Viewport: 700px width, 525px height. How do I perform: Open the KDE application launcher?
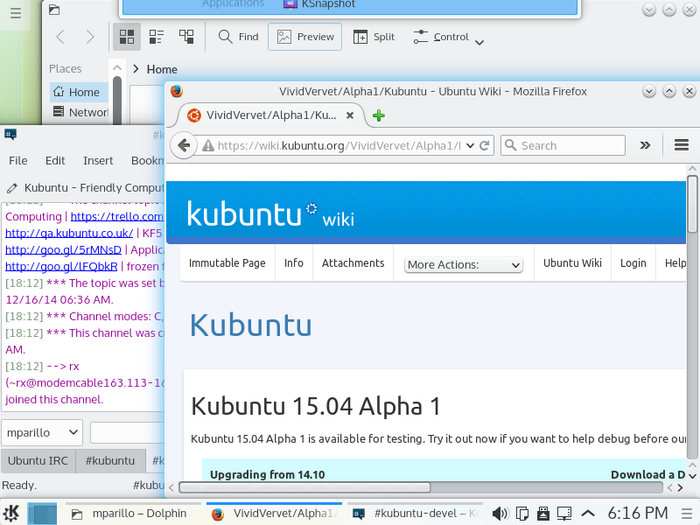pos(10,513)
